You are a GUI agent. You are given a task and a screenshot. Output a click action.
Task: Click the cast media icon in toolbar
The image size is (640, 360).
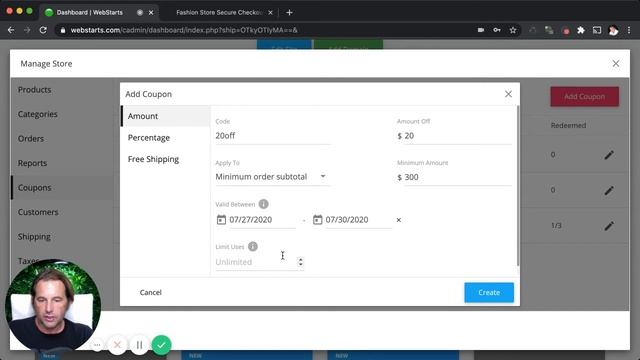click(x=597, y=30)
